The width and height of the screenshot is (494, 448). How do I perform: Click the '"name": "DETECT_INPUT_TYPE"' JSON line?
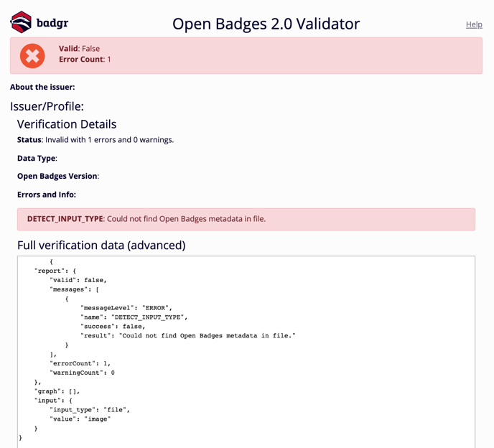click(x=134, y=317)
